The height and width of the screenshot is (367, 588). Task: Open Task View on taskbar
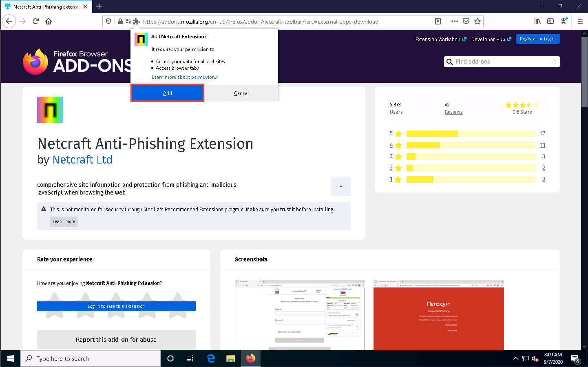190,359
